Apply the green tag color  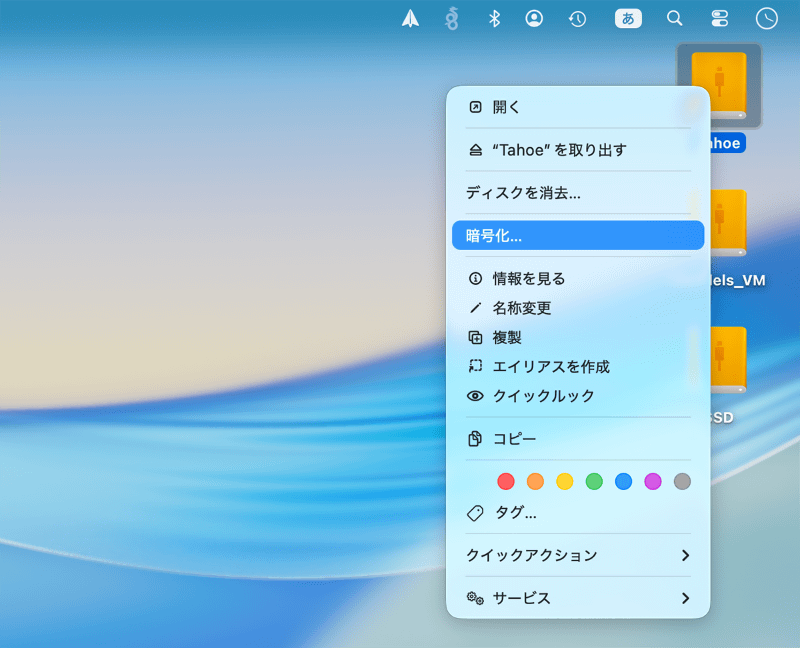click(594, 481)
